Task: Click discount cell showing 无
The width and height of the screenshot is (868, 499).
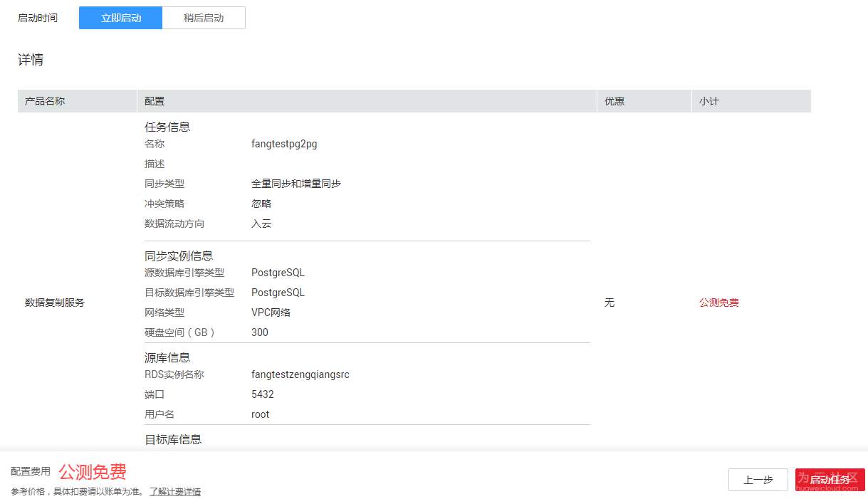Action: [x=610, y=303]
